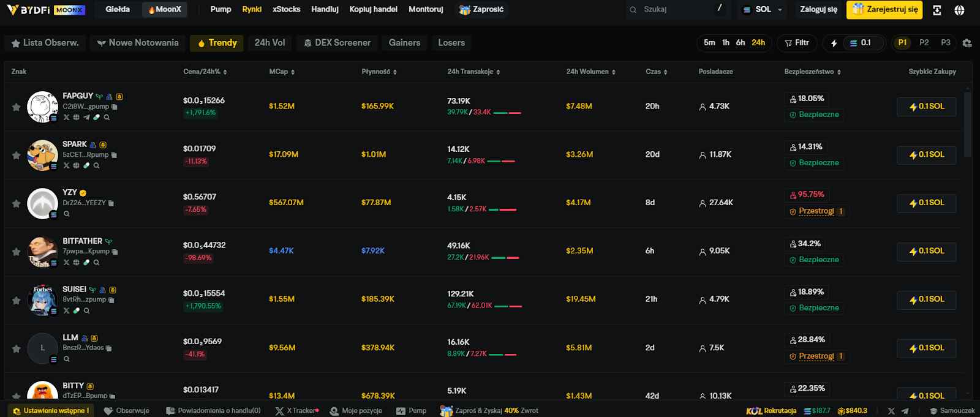Open FAPGUY's pump.fun pill icon
Viewport: 980px width, 417px height.
96,117
